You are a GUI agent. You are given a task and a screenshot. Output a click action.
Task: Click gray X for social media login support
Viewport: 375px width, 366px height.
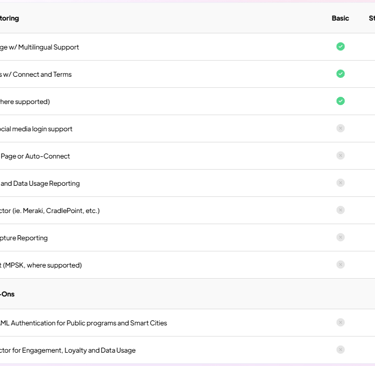pyautogui.click(x=340, y=128)
